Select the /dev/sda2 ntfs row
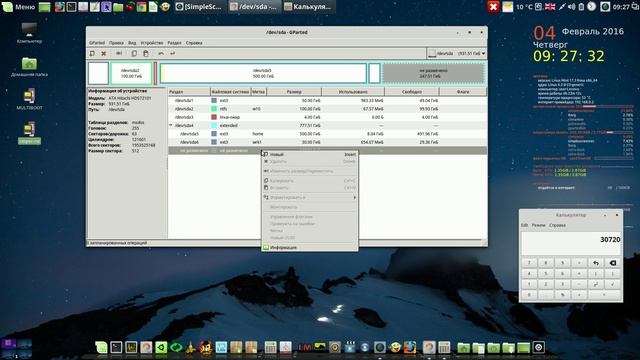 click(x=327, y=109)
